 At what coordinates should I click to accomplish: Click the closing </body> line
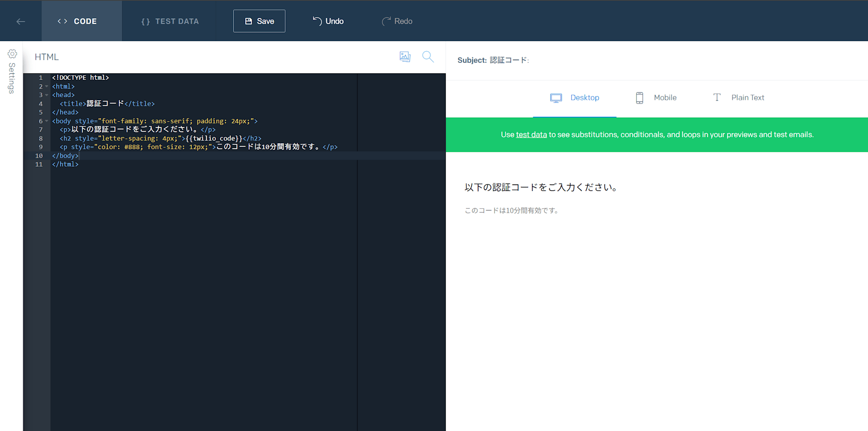[65, 156]
